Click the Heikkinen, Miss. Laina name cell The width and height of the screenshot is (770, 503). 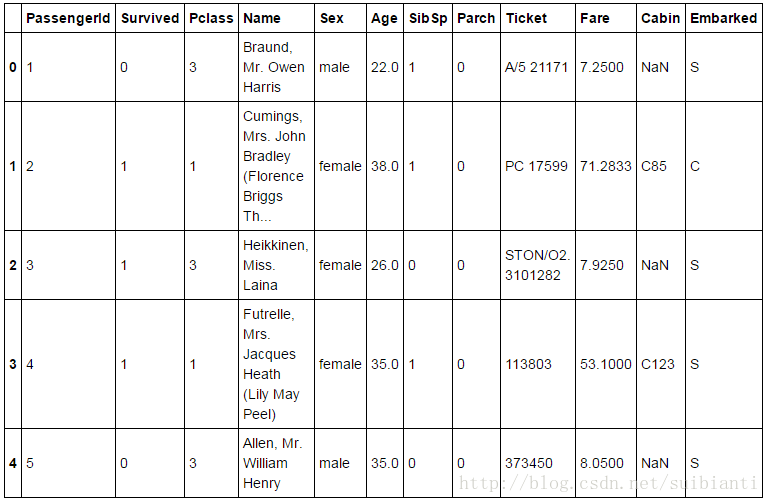click(275, 265)
